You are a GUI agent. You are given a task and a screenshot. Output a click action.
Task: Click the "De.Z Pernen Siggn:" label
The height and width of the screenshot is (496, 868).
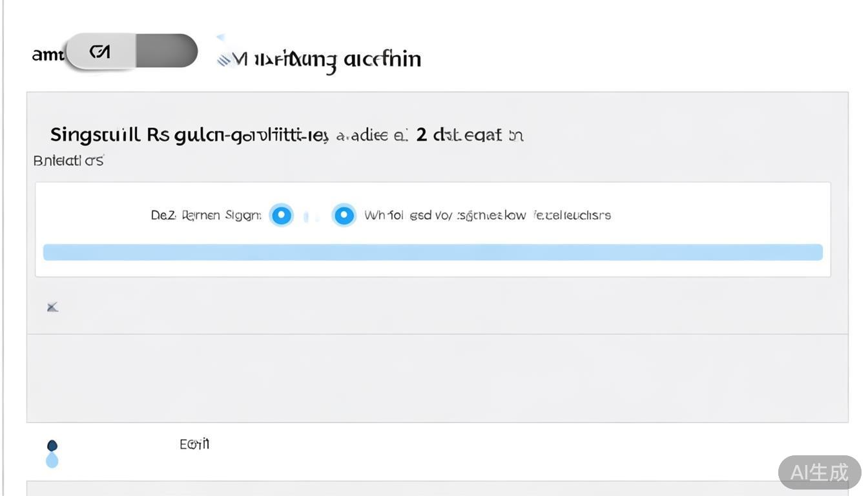pos(206,215)
